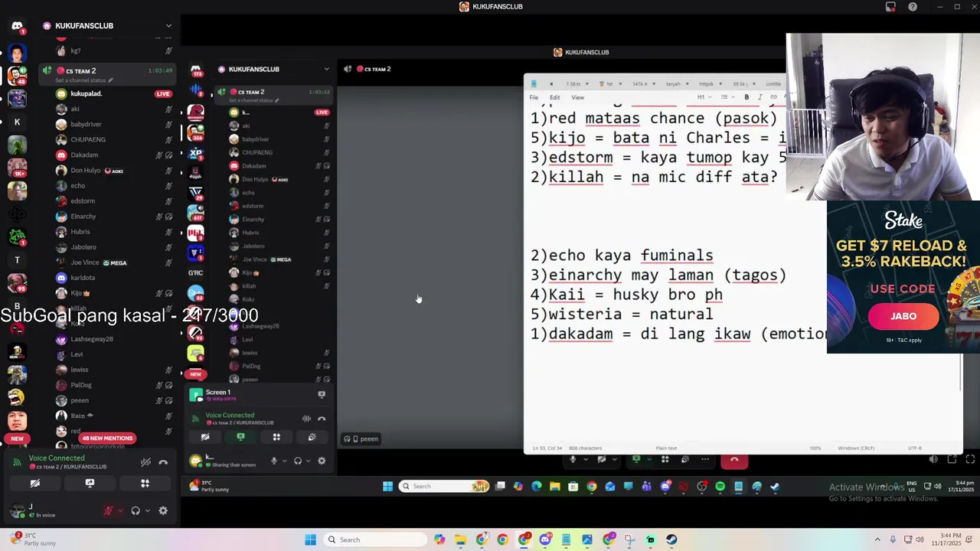The height and width of the screenshot is (551, 980).
Task: Open connection info beside Voice Connected
Action: pyautogui.click(x=16, y=462)
